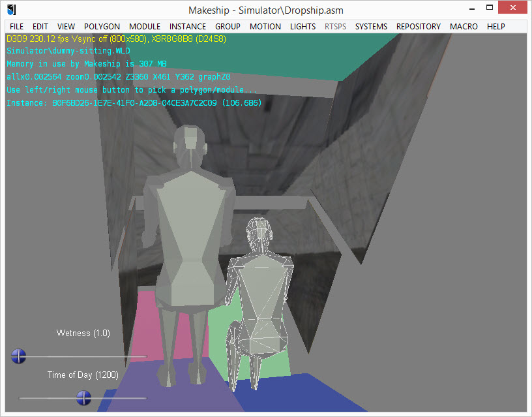This screenshot has height=417, width=532.
Task: Click the 'Memory in use by Makeship' line
Action: (87, 64)
